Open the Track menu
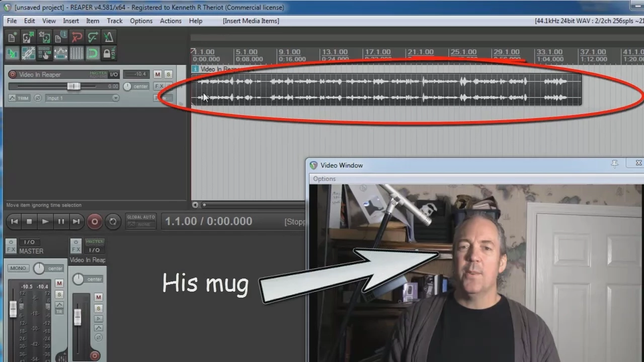Image resolution: width=644 pixels, height=362 pixels. [115, 21]
